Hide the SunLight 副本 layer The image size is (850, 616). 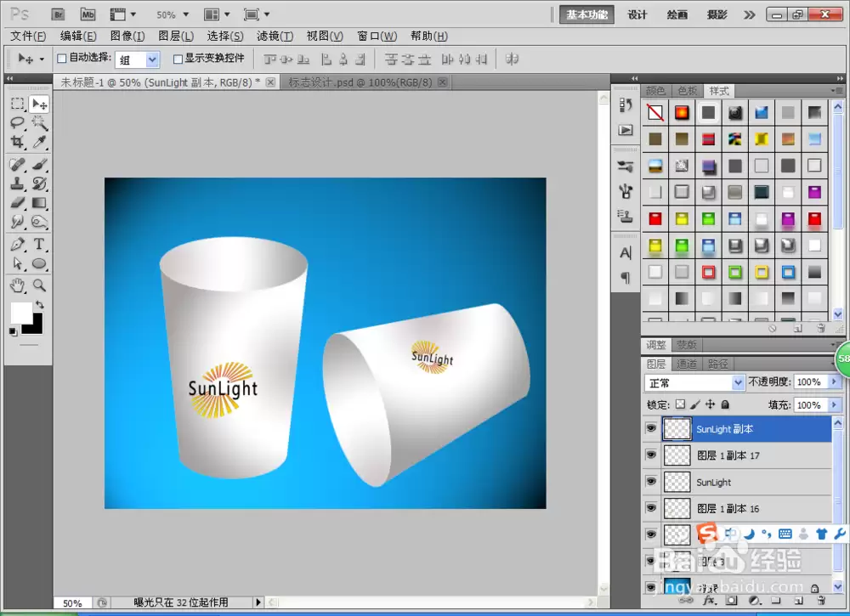[651, 428]
